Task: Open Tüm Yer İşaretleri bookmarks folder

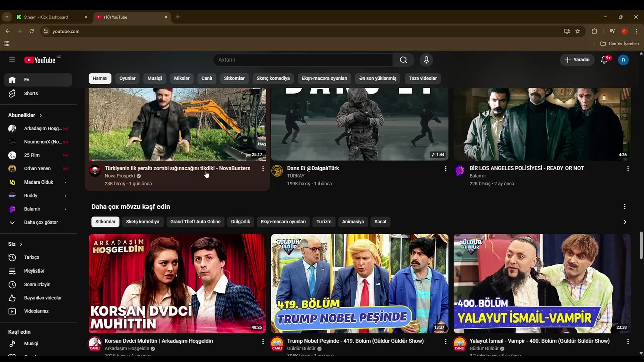Action: (x=619, y=44)
